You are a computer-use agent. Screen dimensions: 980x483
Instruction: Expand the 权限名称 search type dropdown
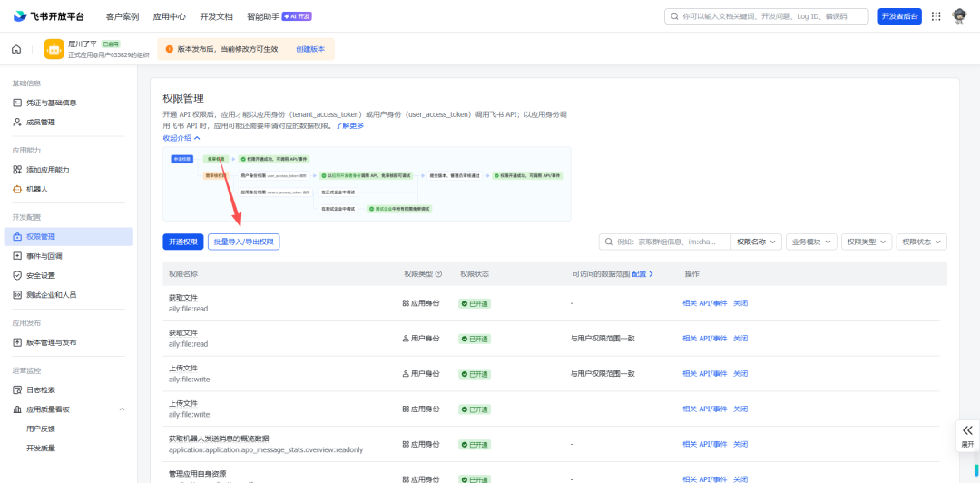757,241
